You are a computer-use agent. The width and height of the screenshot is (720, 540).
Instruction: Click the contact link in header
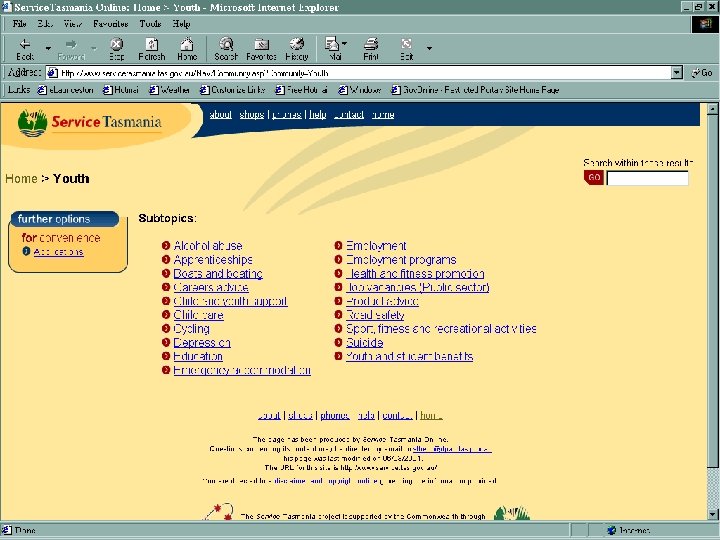coord(349,114)
